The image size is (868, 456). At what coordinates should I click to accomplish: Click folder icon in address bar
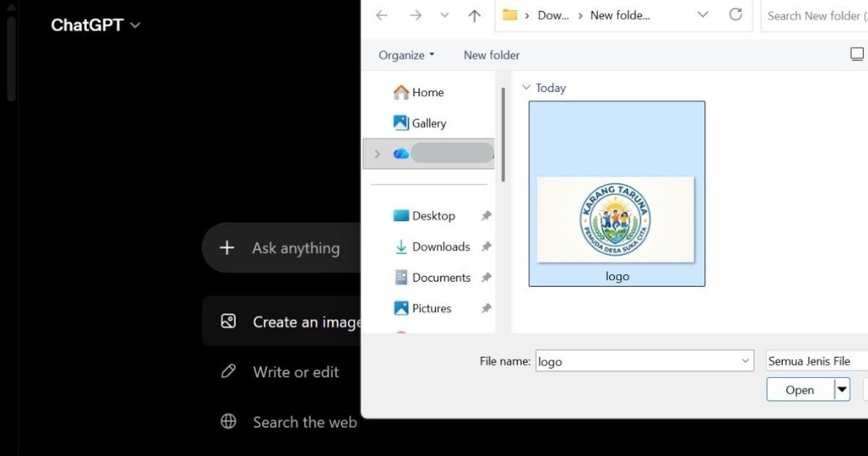(510, 14)
